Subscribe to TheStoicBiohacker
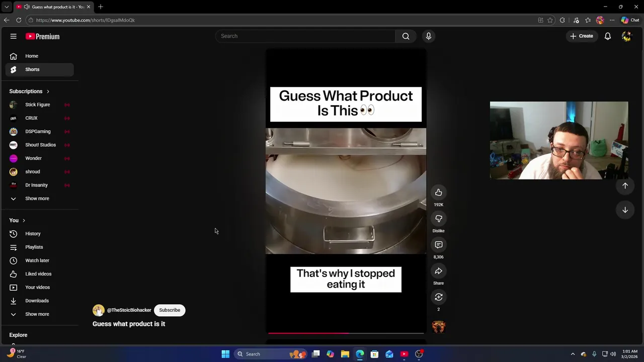Screen dimensions: 644x362 [x=170, y=310]
